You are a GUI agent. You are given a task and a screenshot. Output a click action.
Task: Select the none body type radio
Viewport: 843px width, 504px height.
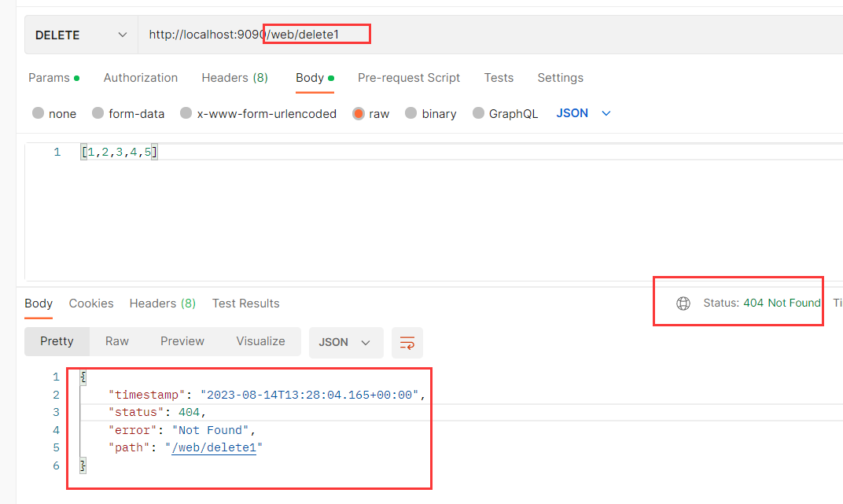point(38,113)
